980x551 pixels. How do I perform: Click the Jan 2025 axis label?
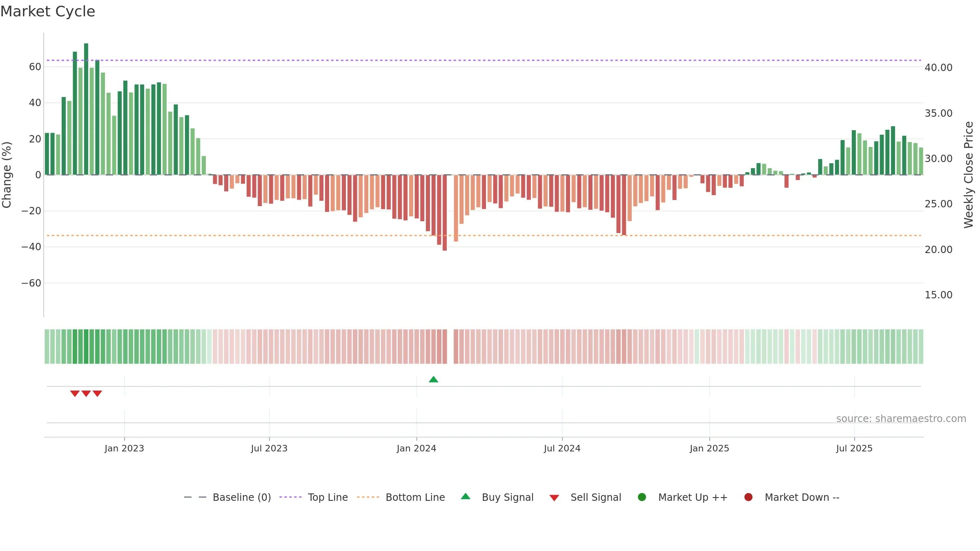709,448
